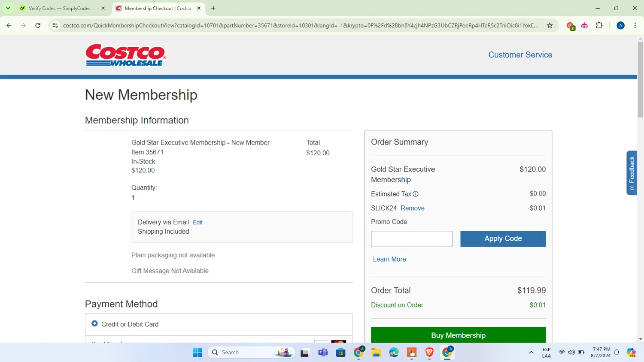Check battery status in tray

coord(581,353)
